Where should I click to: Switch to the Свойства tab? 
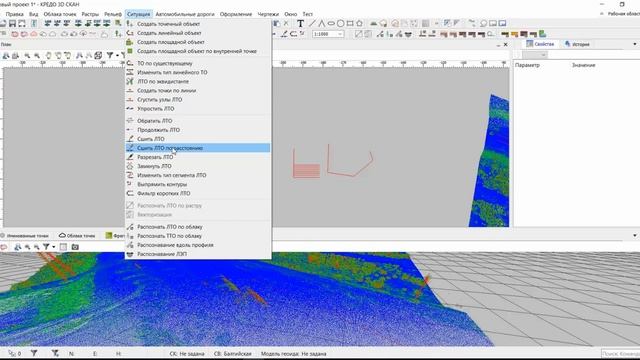click(540, 44)
